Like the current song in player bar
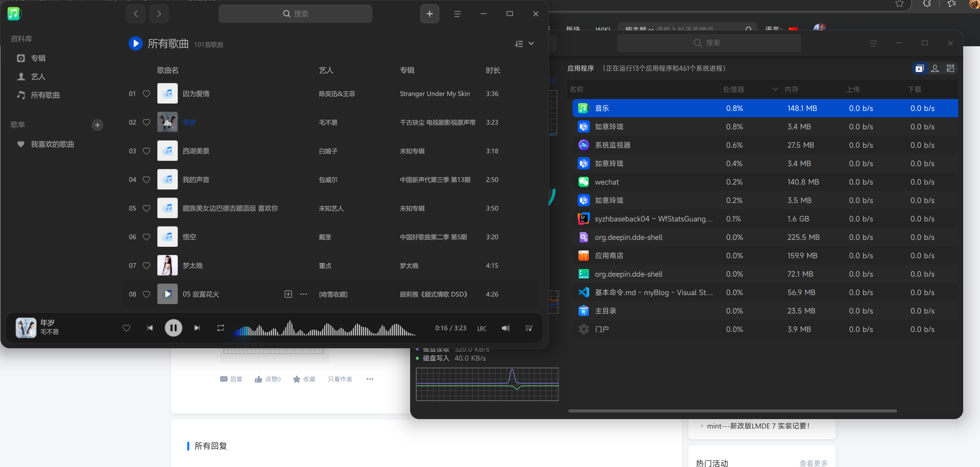 tap(126, 328)
